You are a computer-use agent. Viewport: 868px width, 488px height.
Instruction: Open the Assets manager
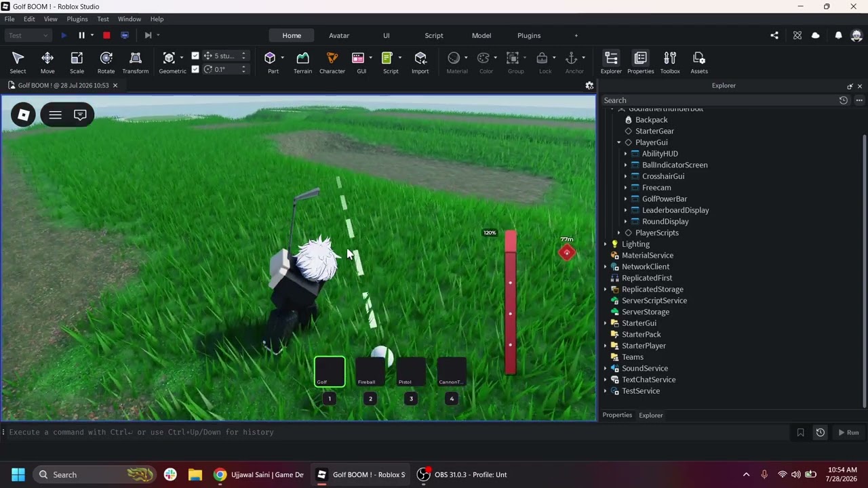699,62
